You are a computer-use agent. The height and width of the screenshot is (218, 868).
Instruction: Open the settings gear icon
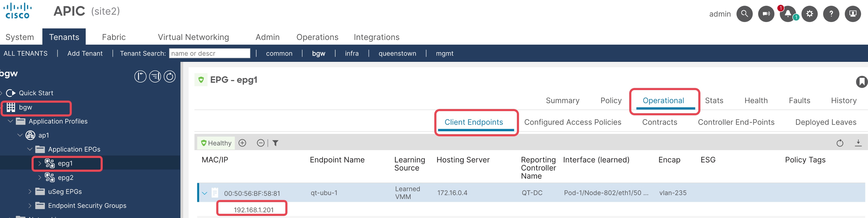coord(809,14)
